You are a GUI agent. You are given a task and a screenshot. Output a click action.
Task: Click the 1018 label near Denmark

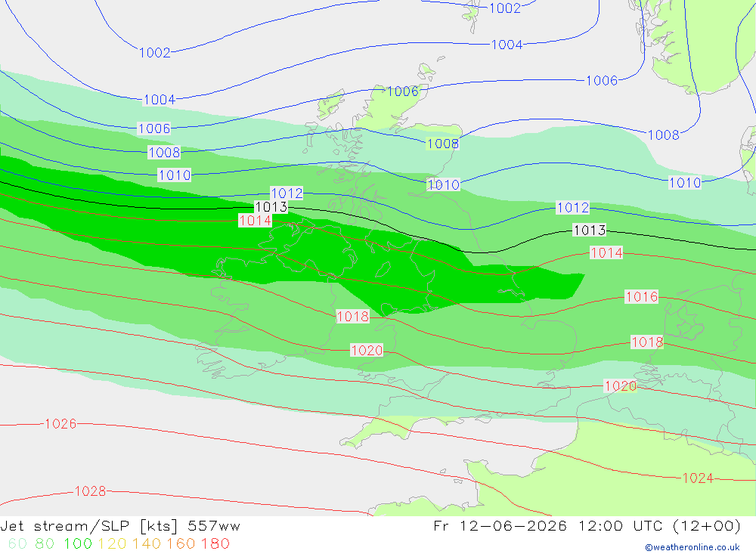(647, 342)
